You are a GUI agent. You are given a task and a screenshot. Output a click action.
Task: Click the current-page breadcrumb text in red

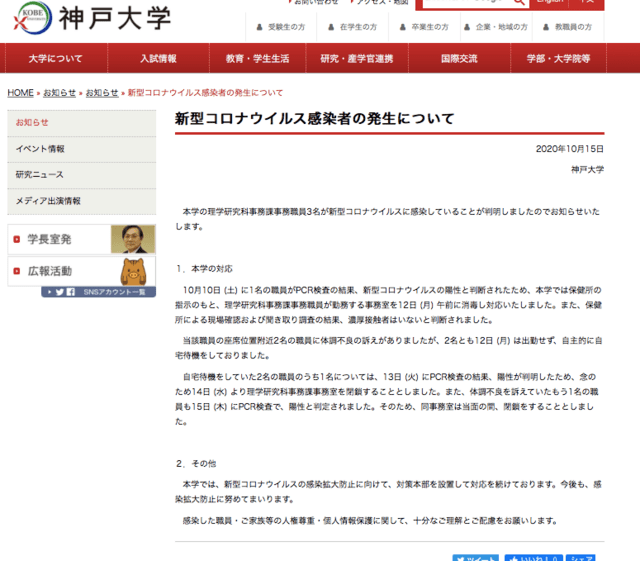click(205, 93)
